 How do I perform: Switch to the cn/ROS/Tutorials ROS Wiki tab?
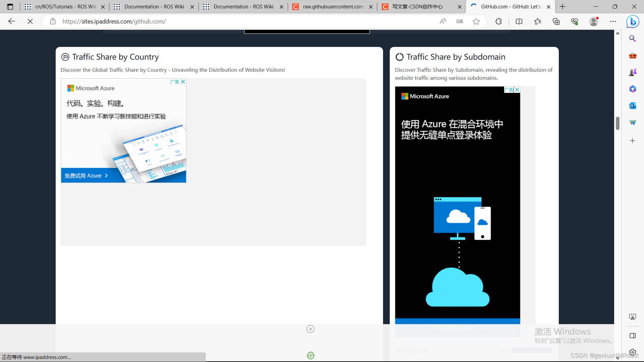point(65,7)
